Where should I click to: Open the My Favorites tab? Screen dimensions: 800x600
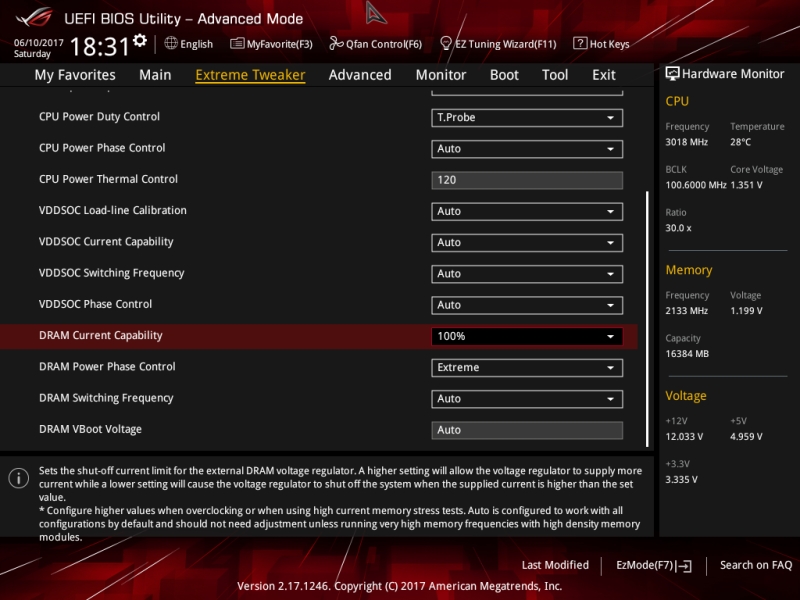(x=75, y=75)
